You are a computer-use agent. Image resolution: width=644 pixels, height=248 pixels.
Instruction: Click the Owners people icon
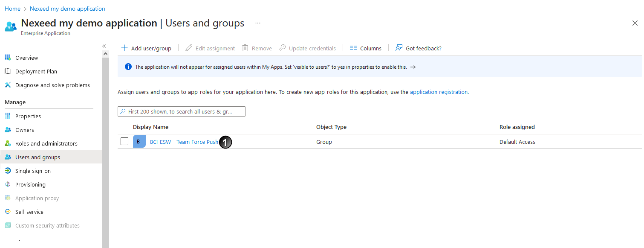pyautogui.click(x=8, y=130)
